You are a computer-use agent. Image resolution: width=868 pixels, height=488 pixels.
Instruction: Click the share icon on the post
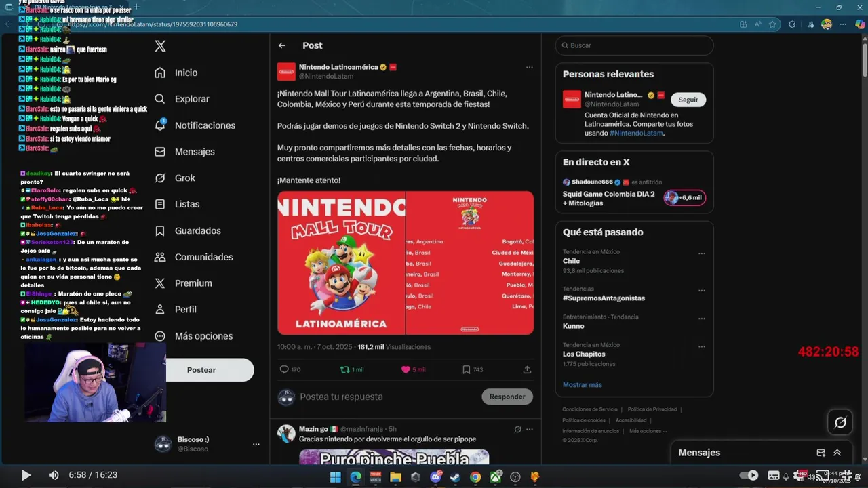[527, 369]
